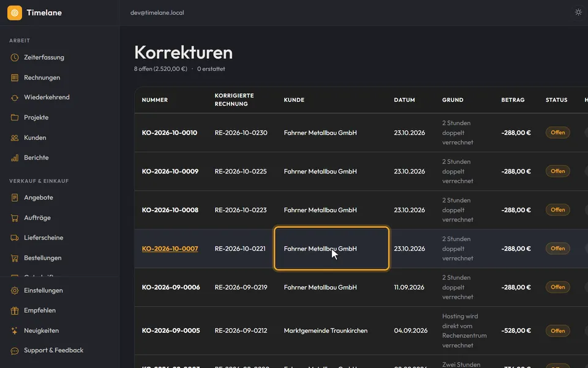Click the Support & Feedback chat icon

[x=15, y=351]
